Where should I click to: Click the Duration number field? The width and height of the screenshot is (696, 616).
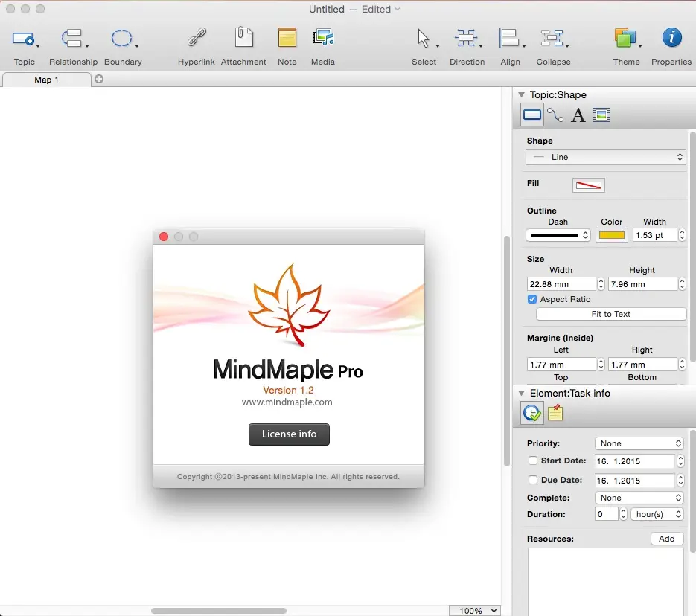[606, 514]
